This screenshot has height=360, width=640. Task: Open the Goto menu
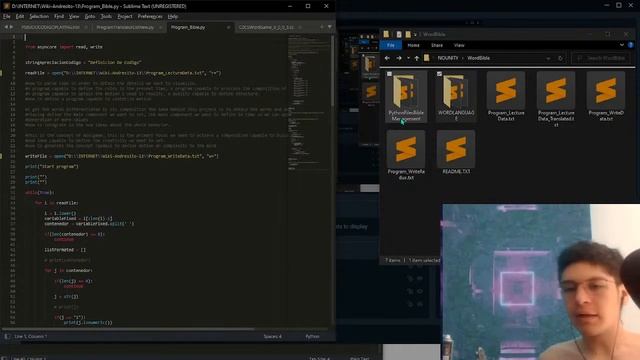90,16
